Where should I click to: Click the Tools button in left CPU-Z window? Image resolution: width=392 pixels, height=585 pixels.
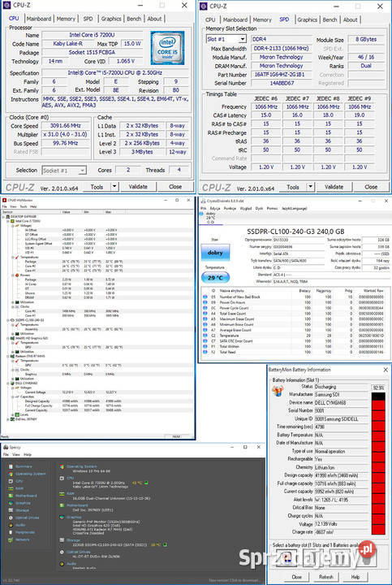coord(97,187)
